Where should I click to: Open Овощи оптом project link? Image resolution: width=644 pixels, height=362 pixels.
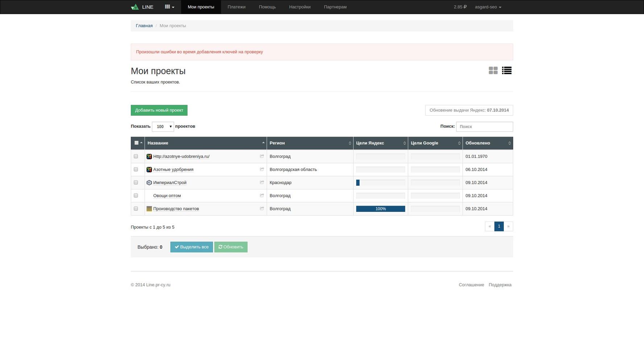(x=167, y=195)
